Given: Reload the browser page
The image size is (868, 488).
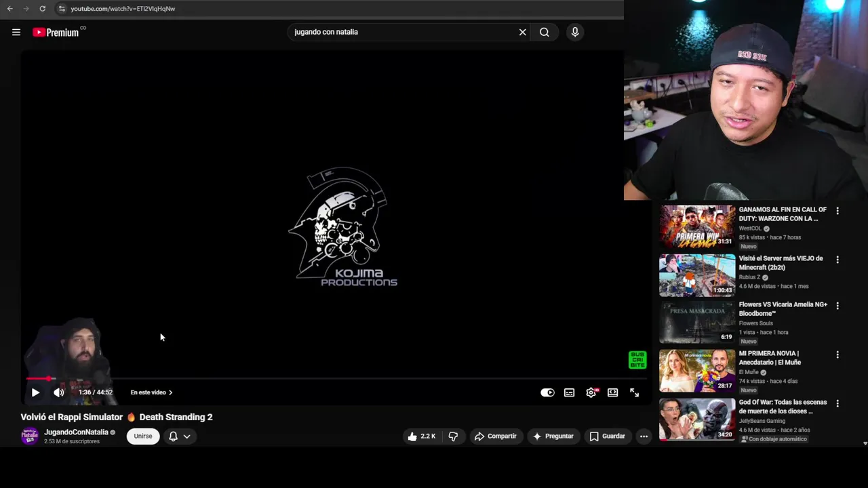Looking at the screenshot, I should [42, 9].
